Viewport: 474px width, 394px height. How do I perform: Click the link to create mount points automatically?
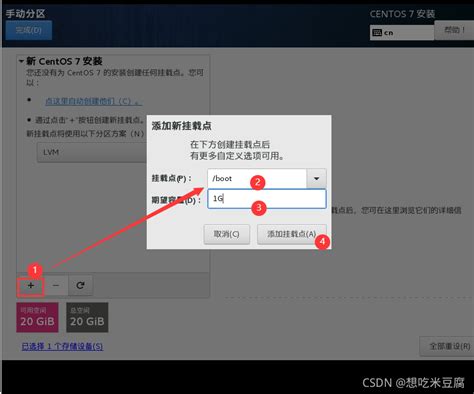pos(94,101)
